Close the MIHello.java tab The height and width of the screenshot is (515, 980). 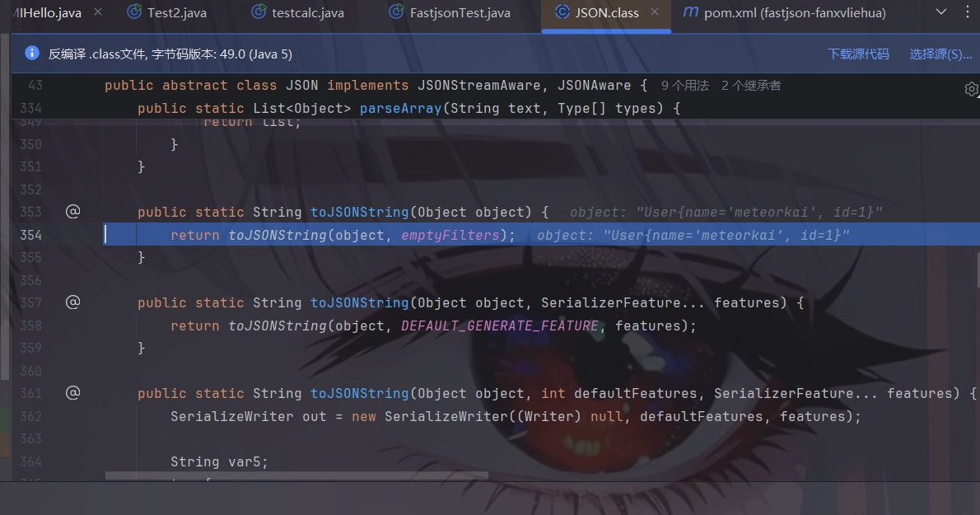click(98, 12)
